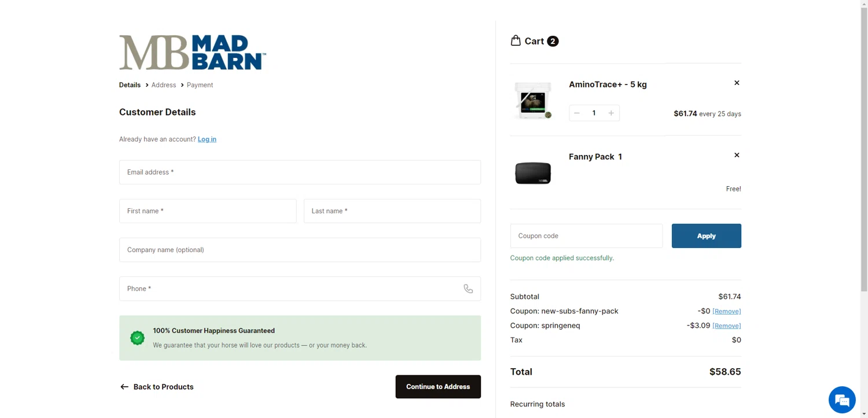
Task: Click the Apply coupon button
Action: pos(707,236)
